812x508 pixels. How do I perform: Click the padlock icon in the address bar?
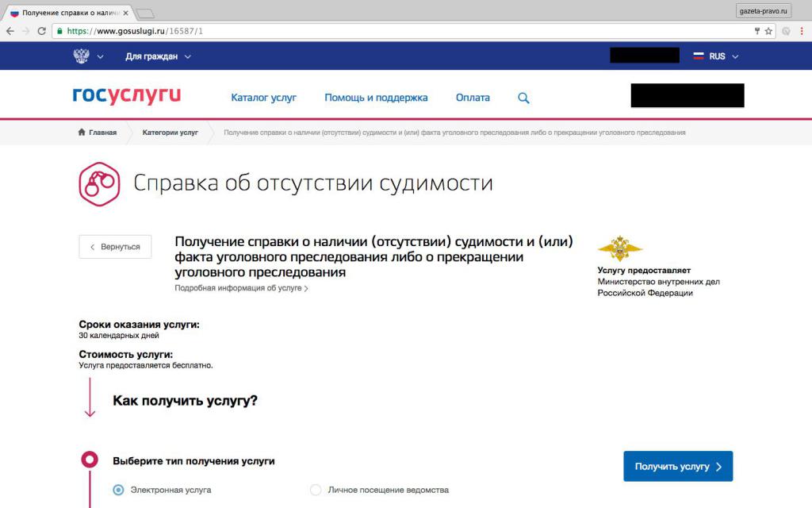pyautogui.click(x=60, y=31)
